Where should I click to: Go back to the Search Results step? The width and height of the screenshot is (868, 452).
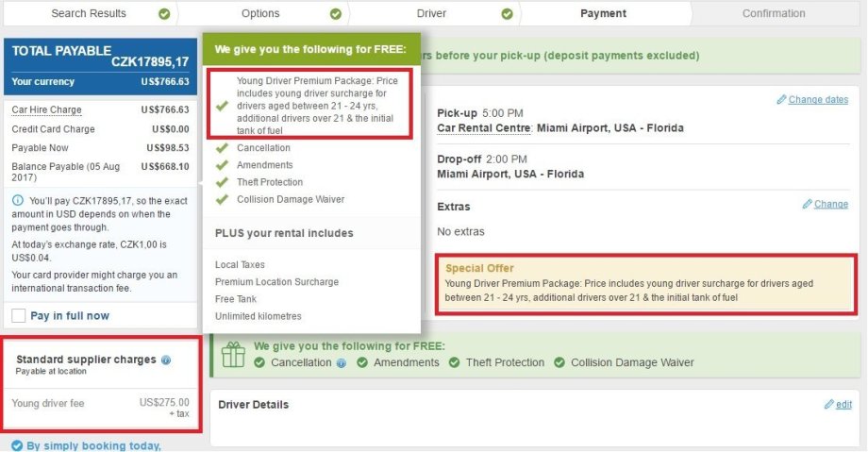[x=89, y=14]
